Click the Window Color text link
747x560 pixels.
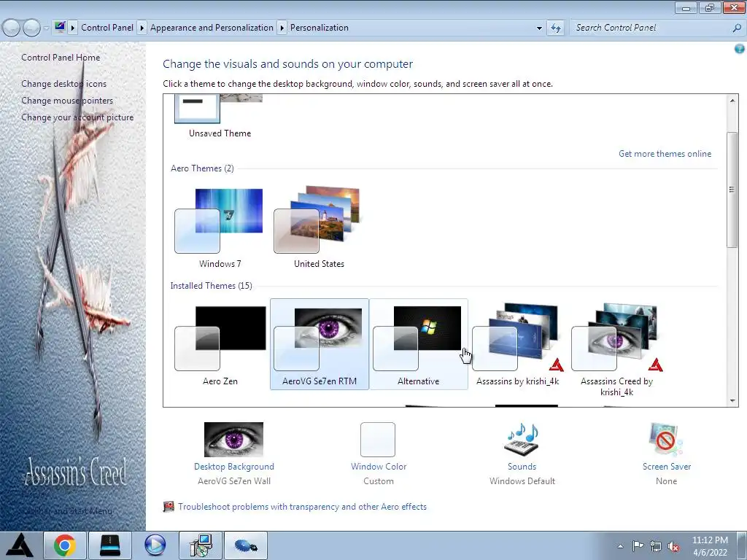[x=379, y=467]
